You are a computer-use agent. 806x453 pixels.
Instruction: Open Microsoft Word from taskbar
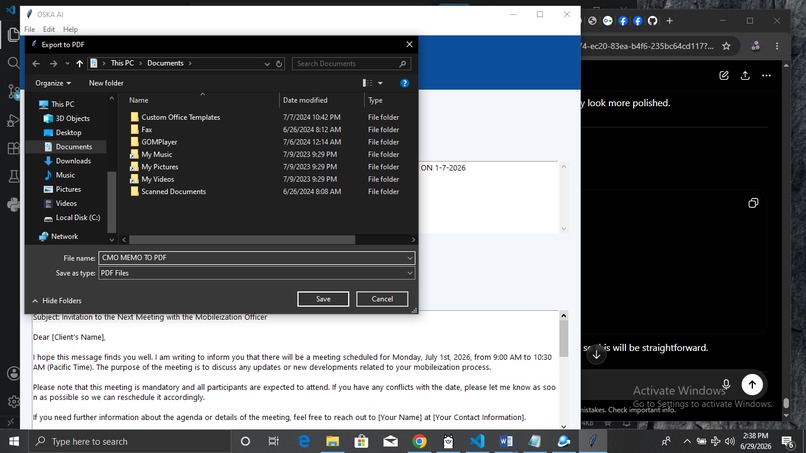506,441
